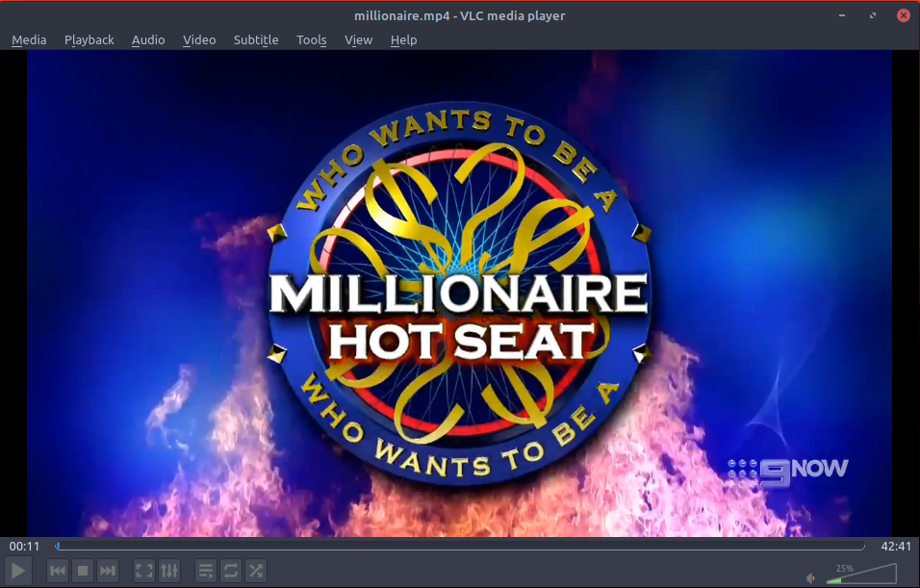Click the seek bar progress track
The image size is (920, 588).
point(460,547)
